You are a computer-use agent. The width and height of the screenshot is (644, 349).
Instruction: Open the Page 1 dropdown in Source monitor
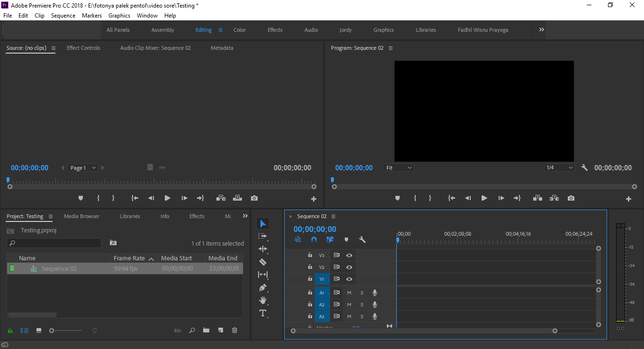click(x=82, y=168)
